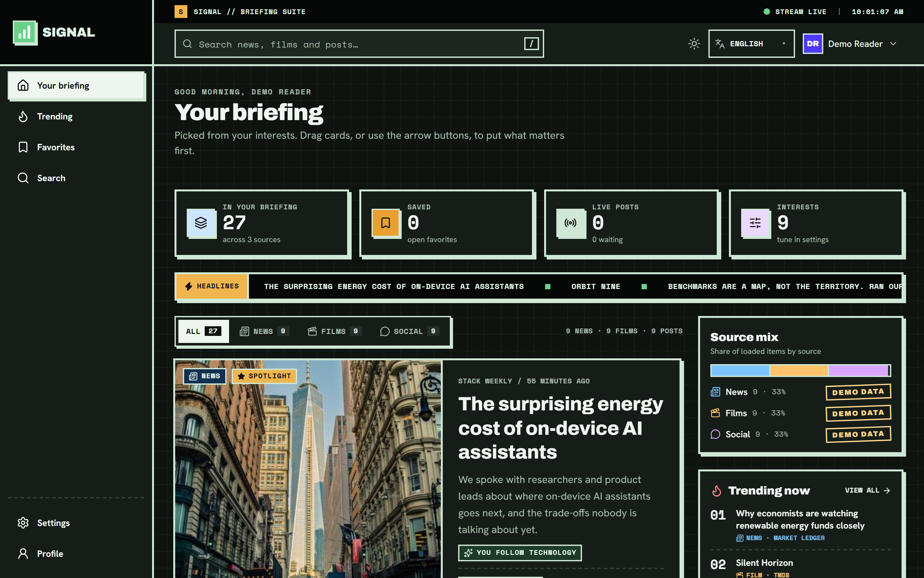
Task: Select the FILMS 9 filter tab
Action: 335,331
